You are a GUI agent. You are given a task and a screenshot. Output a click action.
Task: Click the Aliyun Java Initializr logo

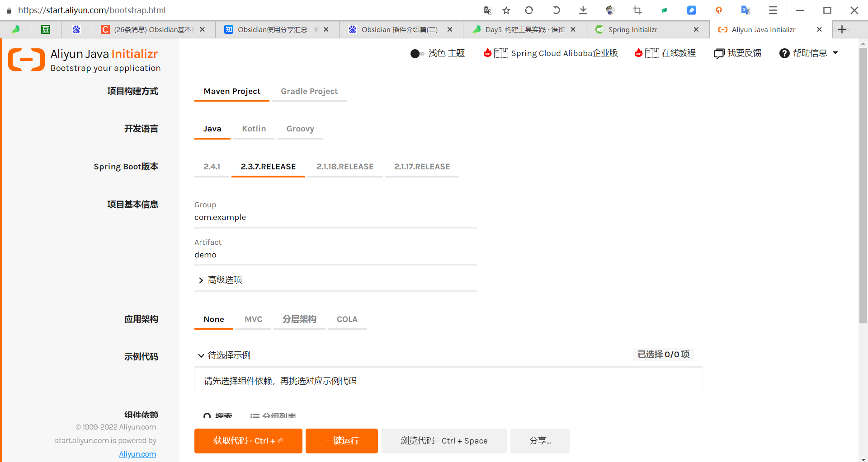pos(26,60)
